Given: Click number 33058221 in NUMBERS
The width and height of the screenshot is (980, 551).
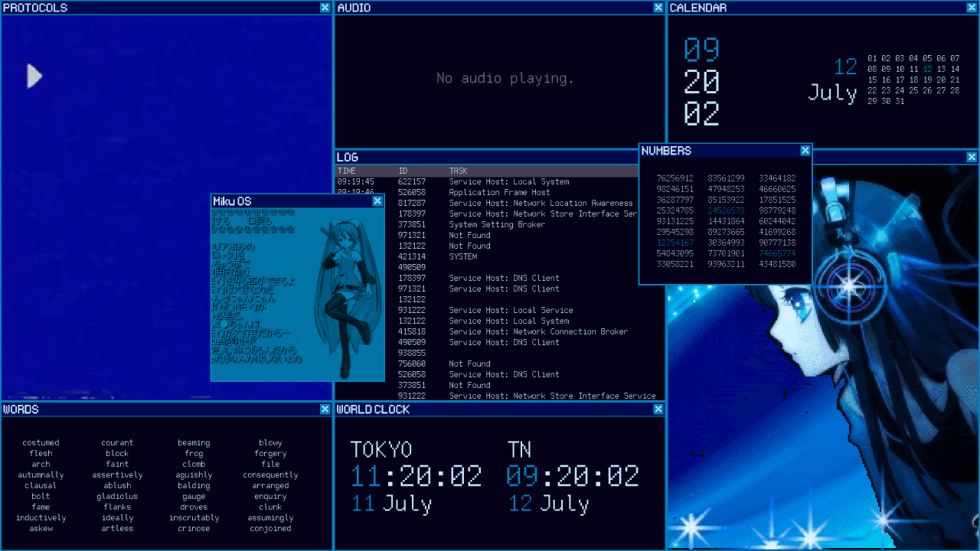Looking at the screenshot, I should click(x=675, y=264).
